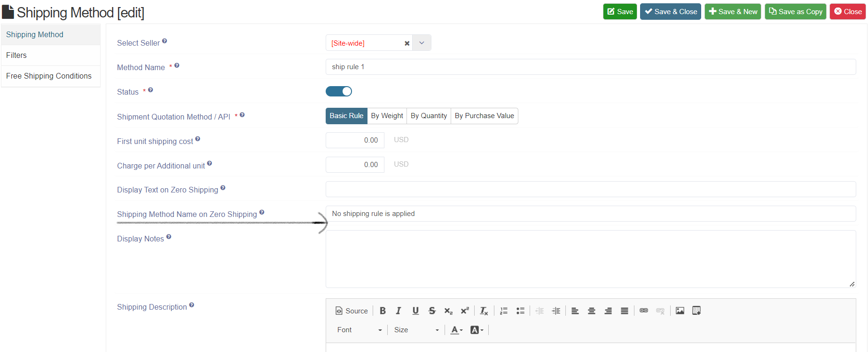868x352 pixels.
Task: Click the strikethrough icon
Action: click(432, 311)
